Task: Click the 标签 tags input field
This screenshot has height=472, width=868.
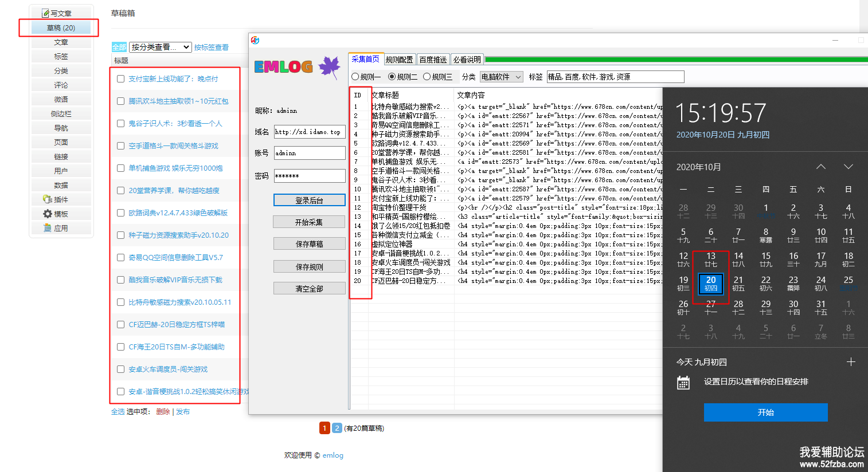Action: (x=615, y=77)
